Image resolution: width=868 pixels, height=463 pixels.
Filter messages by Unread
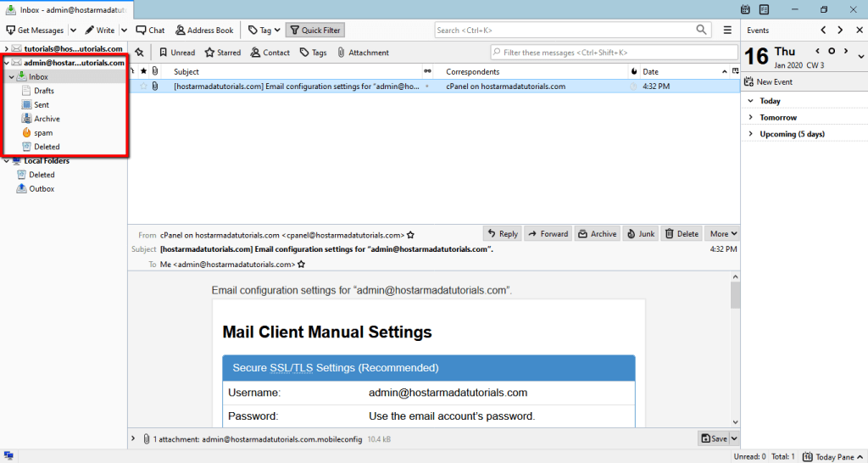177,53
